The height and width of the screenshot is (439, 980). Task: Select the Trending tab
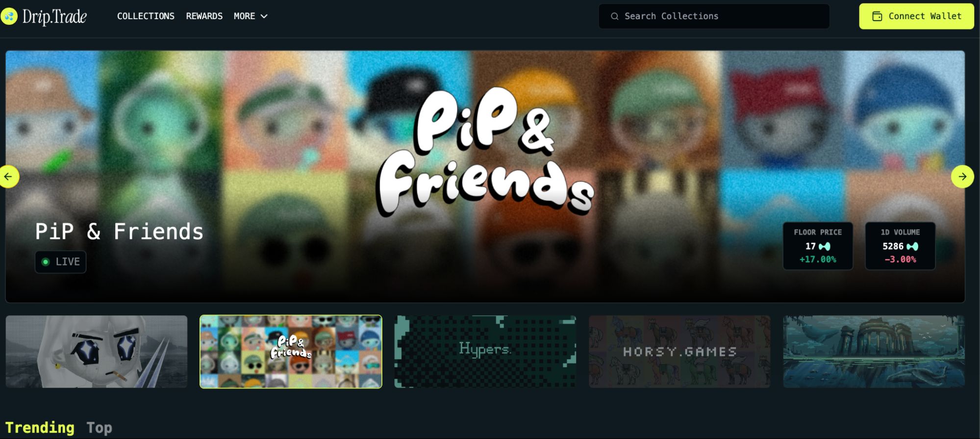[x=40, y=428]
